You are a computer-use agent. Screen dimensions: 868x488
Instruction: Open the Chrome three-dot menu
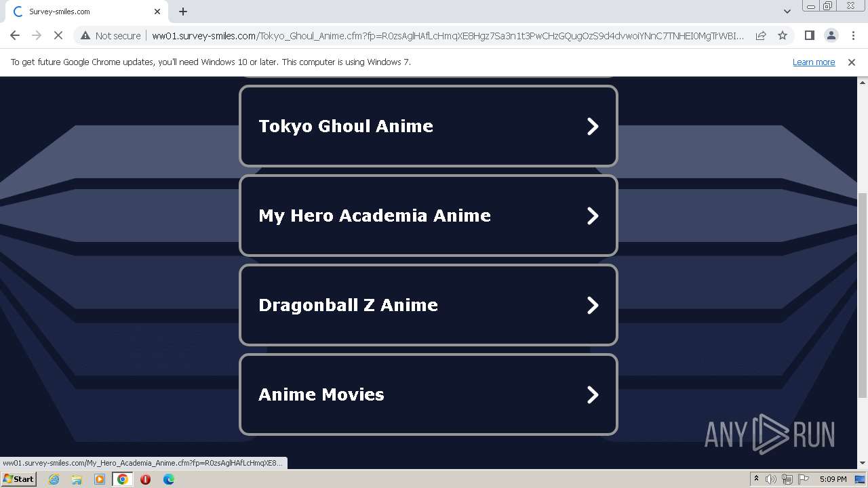pyautogui.click(x=853, y=35)
